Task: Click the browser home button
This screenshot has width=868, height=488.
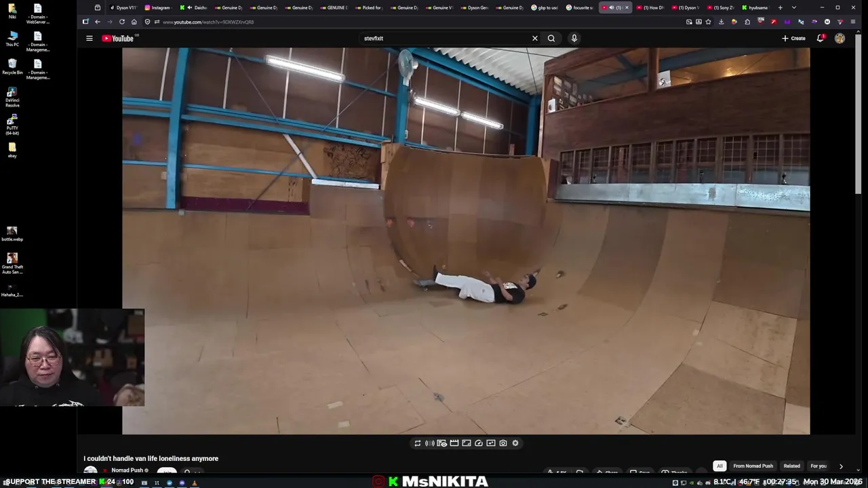Action: pos(134,22)
